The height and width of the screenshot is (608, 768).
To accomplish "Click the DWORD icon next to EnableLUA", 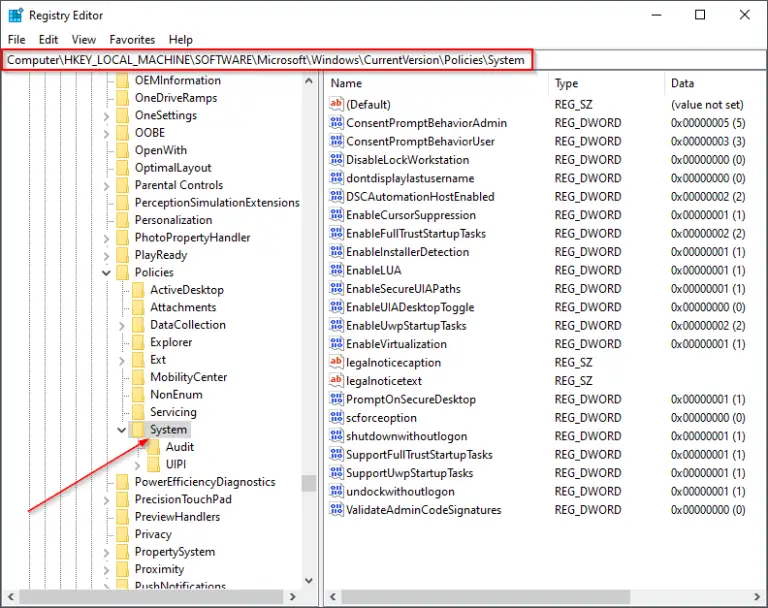I will tap(336, 271).
